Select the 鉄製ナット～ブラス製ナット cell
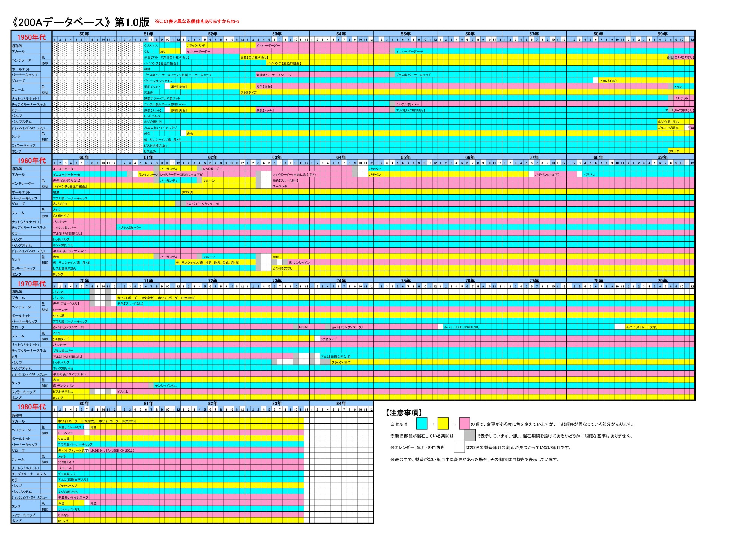Viewport: 756px width, 534px height. click(x=162, y=98)
